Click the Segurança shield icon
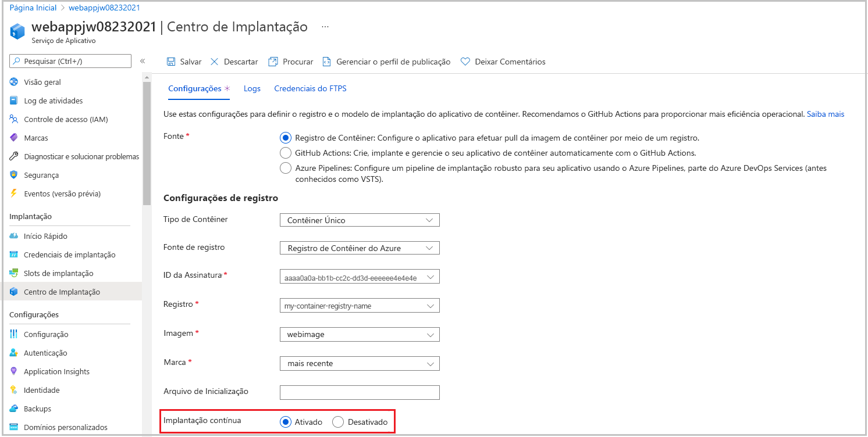 14,175
